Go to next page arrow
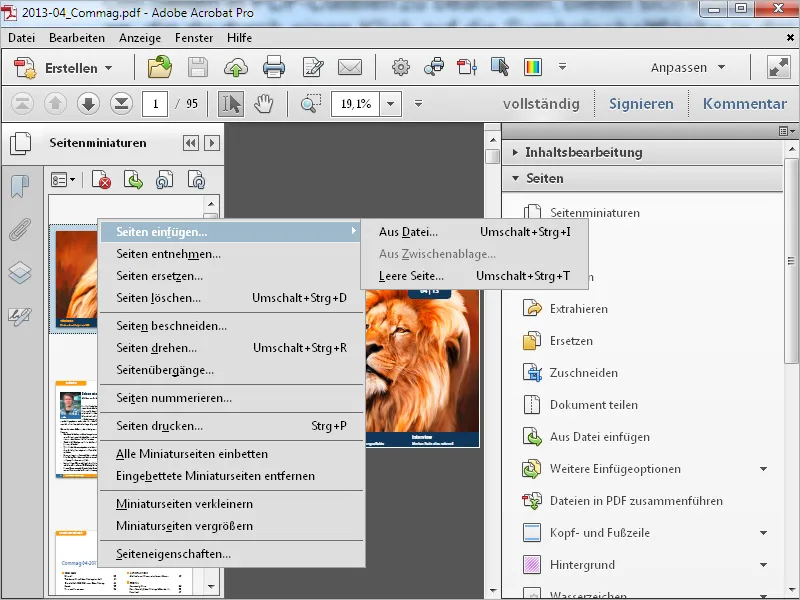 pos(88,104)
